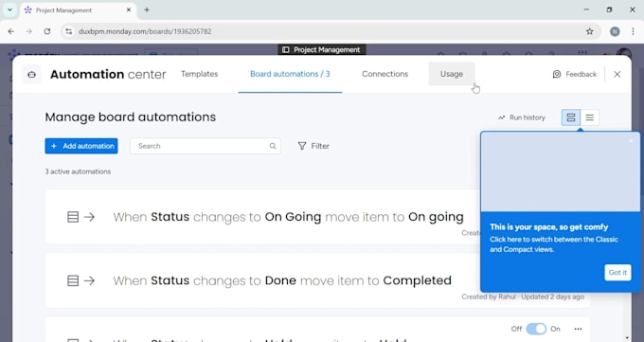This screenshot has height=342, width=644.
Task: Click Got it in the tooltip
Action: (617, 273)
